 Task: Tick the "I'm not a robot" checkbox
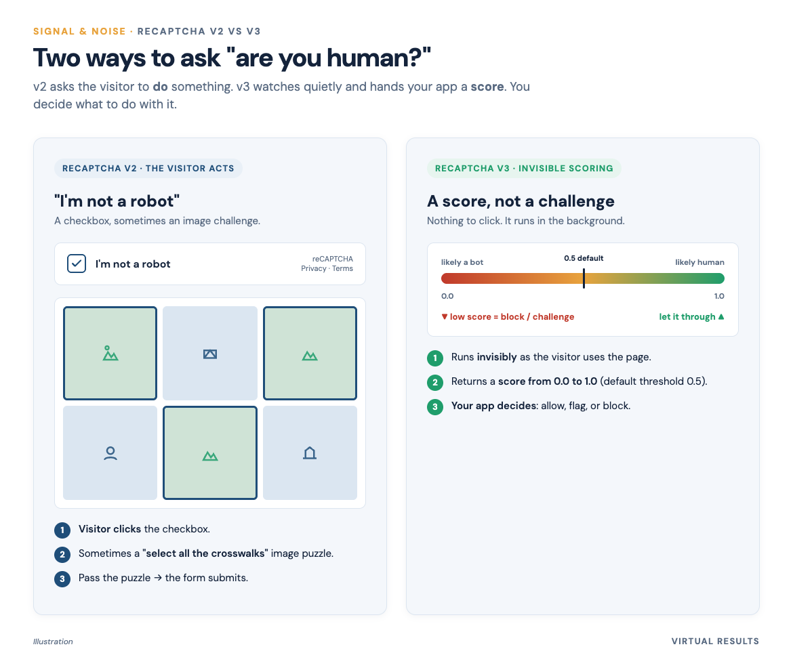point(77,264)
